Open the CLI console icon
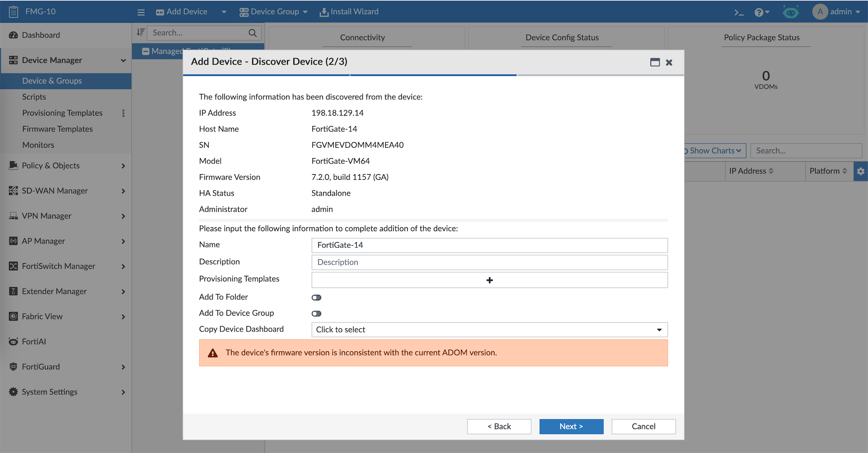This screenshot has height=453, width=868. [739, 12]
